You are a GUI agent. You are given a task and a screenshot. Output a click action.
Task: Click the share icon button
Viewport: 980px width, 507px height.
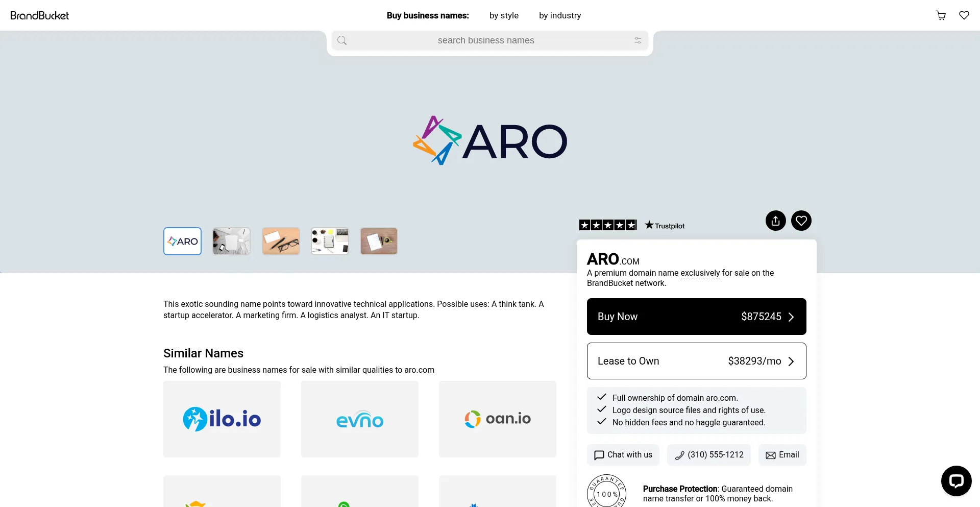point(775,221)
